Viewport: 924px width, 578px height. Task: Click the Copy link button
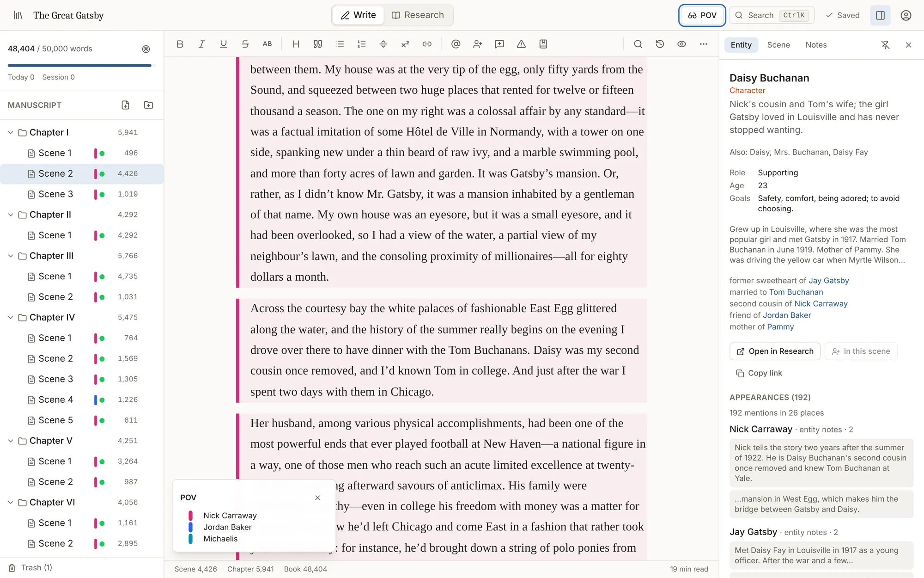tap(759, 373)
